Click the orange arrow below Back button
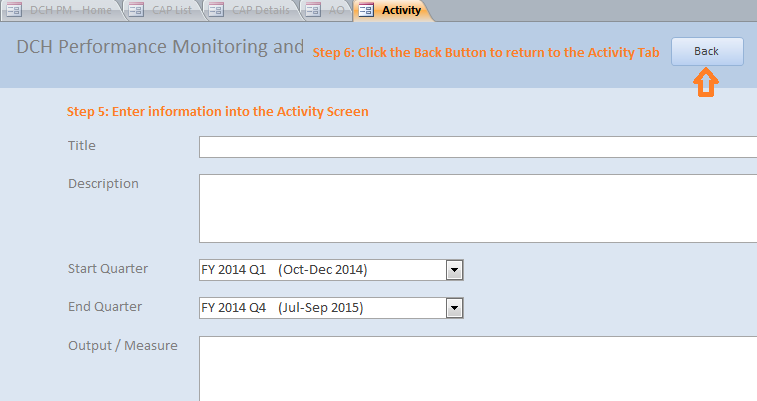 pyautogui.click(x=706, y=83)
